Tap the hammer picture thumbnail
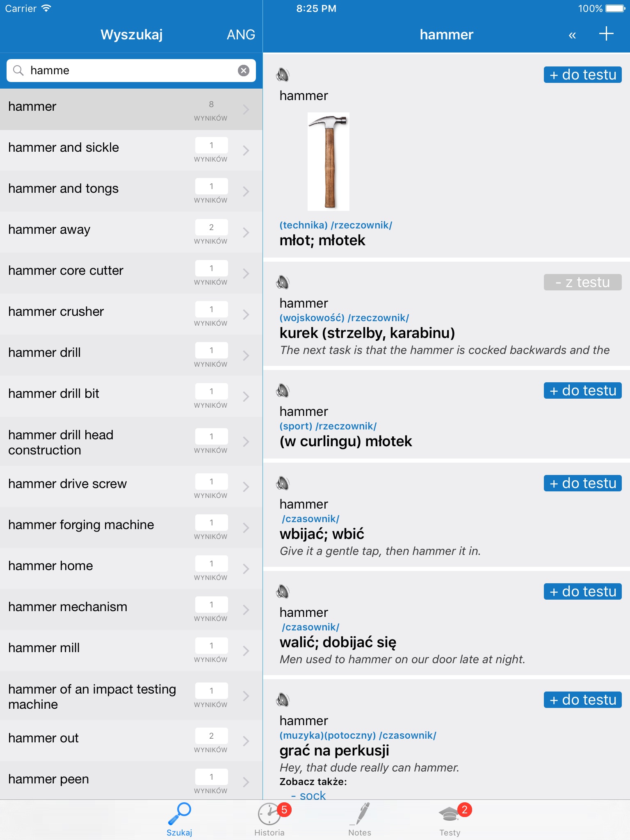Image resolution: width=630 pixels, height=840 pixels. coord(329,162)
